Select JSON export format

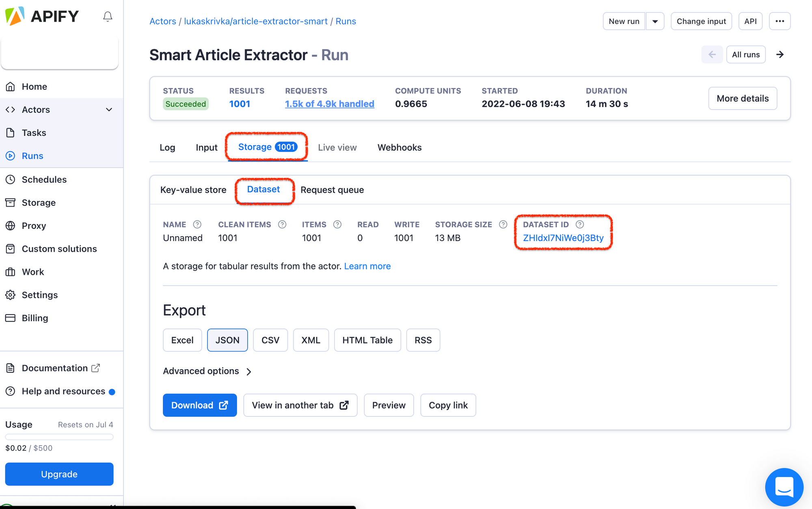click(x=227, y=340)
